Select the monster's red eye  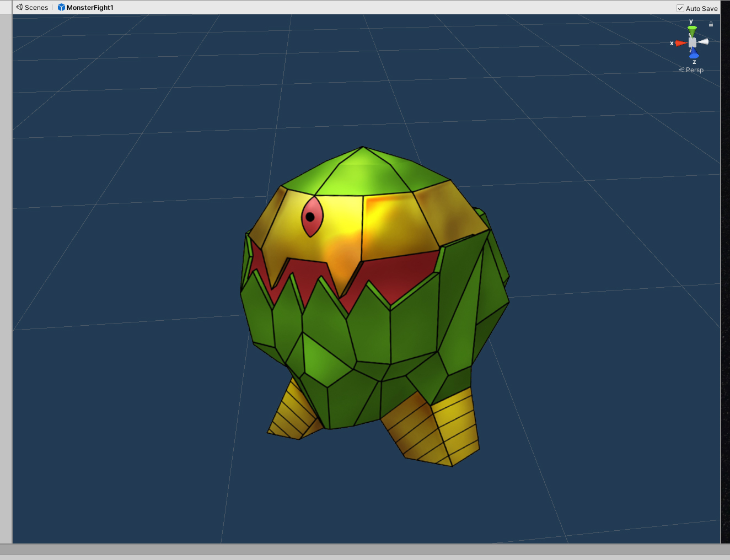coord(312,217)
